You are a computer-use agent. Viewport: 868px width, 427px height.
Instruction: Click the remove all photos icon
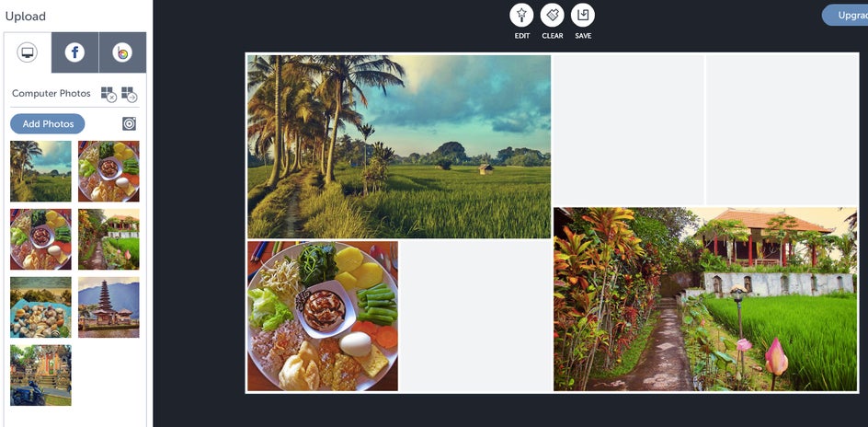coord(108,94)
